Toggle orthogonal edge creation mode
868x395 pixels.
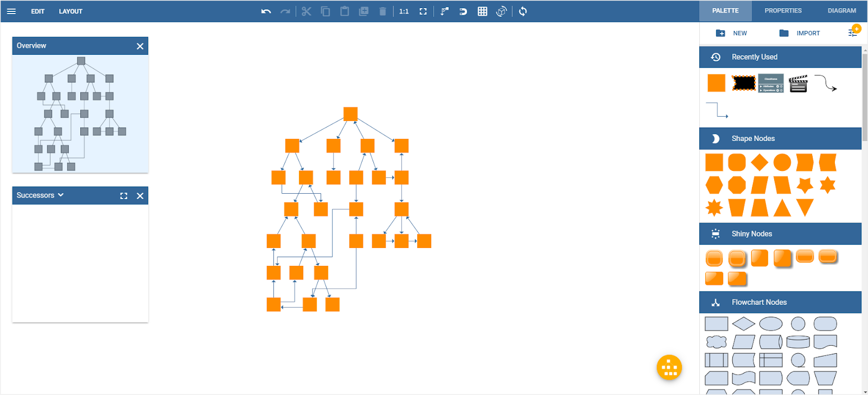point(444,11)
